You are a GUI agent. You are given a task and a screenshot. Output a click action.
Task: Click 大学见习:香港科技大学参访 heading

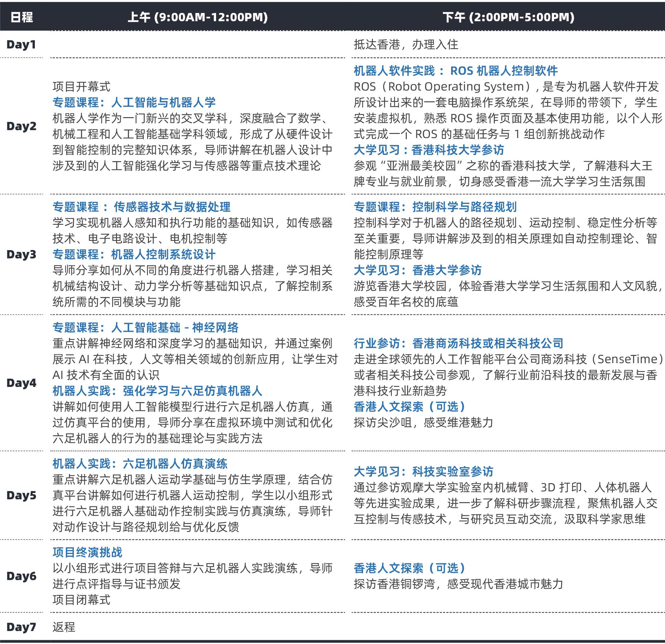point(429,150)
